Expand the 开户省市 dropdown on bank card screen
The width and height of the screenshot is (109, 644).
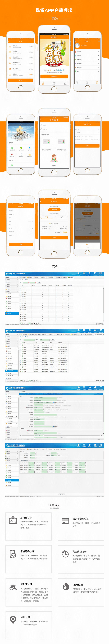[x=98, y=133]
